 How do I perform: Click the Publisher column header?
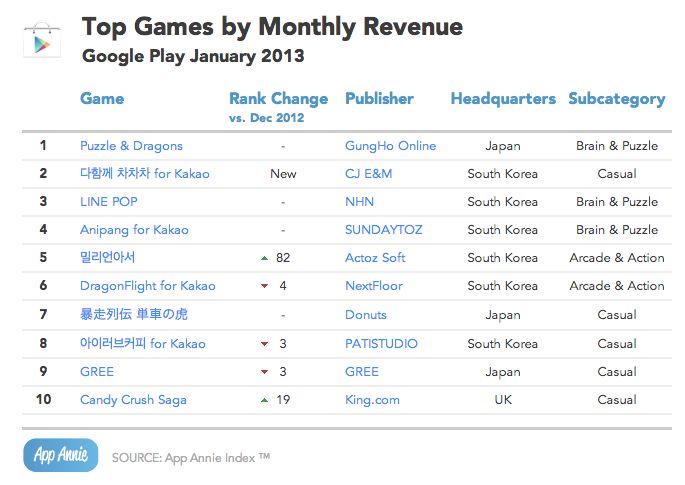379,98
